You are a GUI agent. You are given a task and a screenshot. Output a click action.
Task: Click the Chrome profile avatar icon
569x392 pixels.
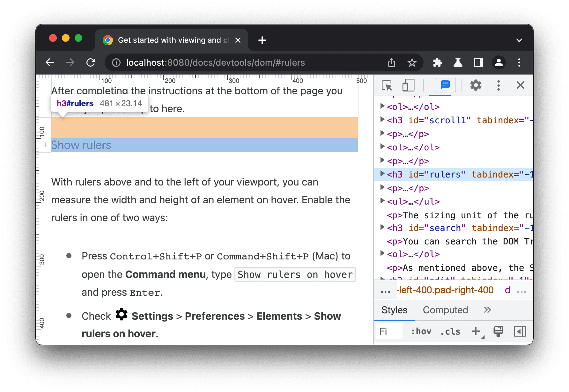[x=499, y=62]
